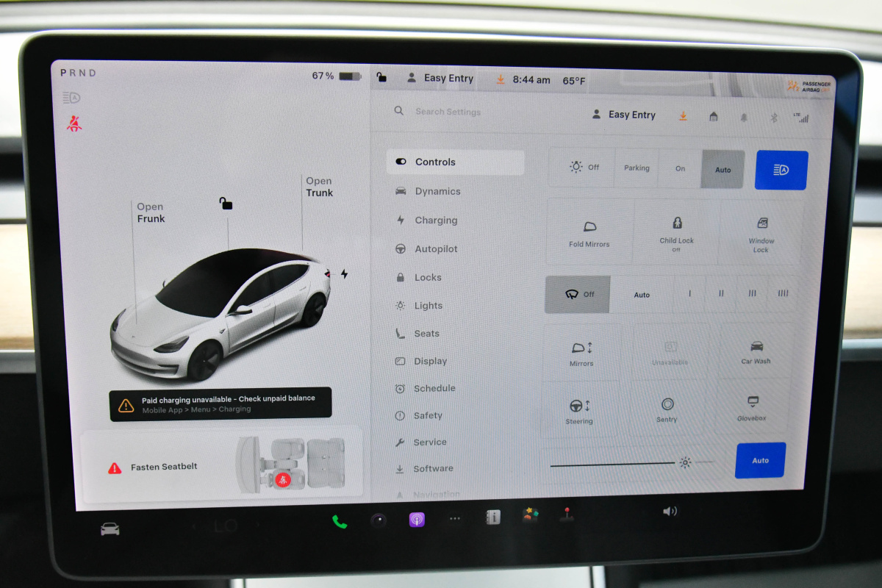
Task: Open the owner's manual info icon
Action: click(493, 517)
